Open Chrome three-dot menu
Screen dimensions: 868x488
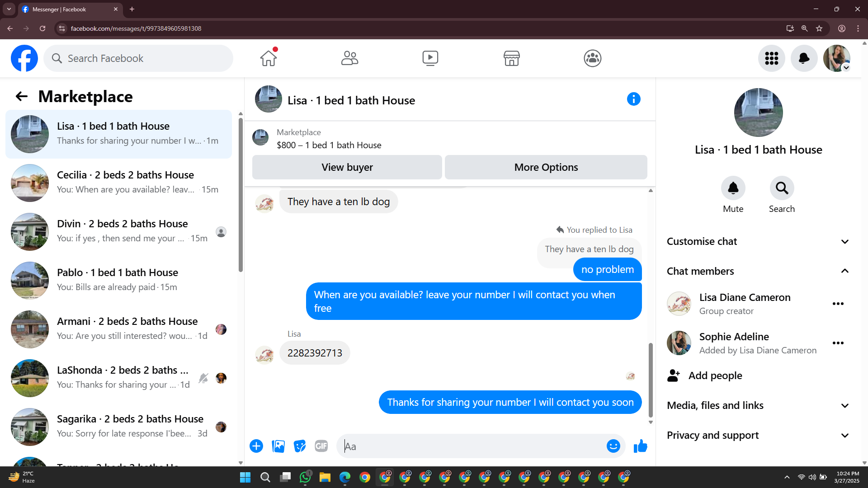coord(858,28)
